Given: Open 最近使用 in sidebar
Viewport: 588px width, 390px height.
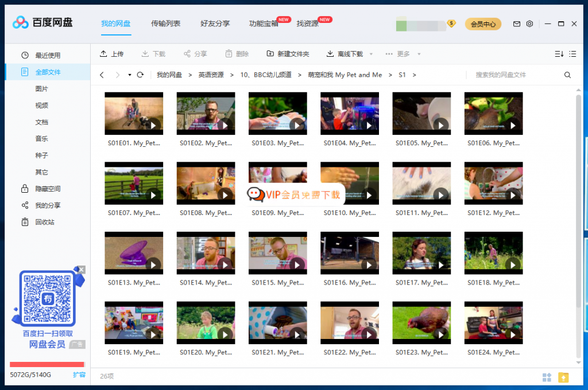Looking at the screenshot, I should (x=48, y=56).
